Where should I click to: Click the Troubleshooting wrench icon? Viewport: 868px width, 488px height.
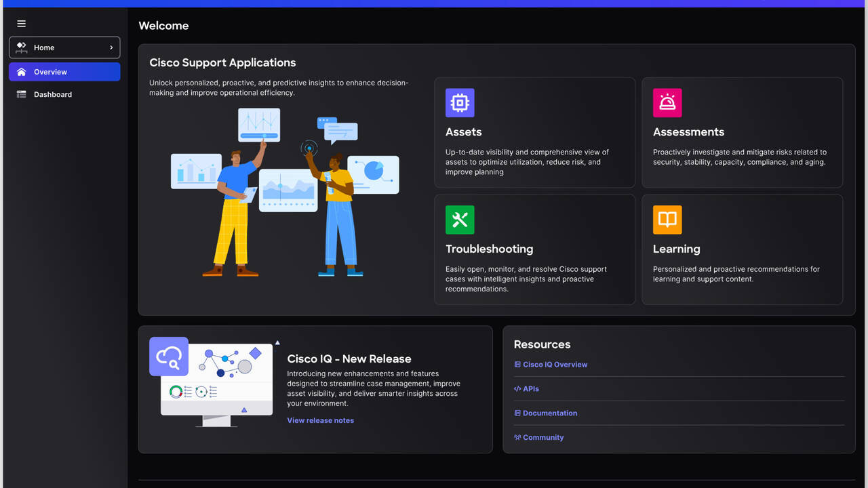pos(460,220)
